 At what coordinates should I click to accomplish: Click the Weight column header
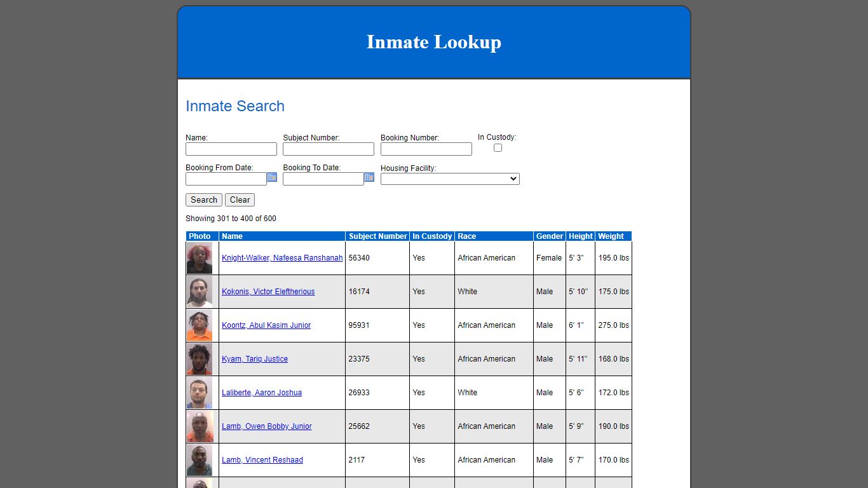613,236
